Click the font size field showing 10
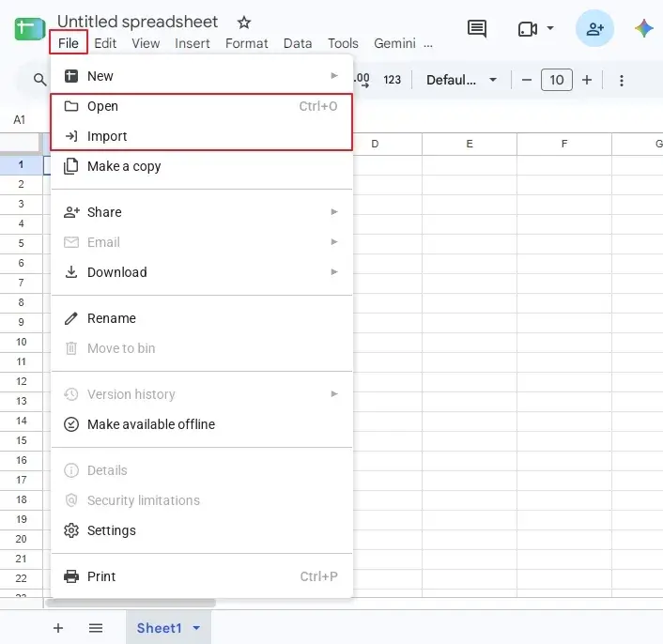Image resolution: width=663 pixels, height=644 pixels. (557, 80)
